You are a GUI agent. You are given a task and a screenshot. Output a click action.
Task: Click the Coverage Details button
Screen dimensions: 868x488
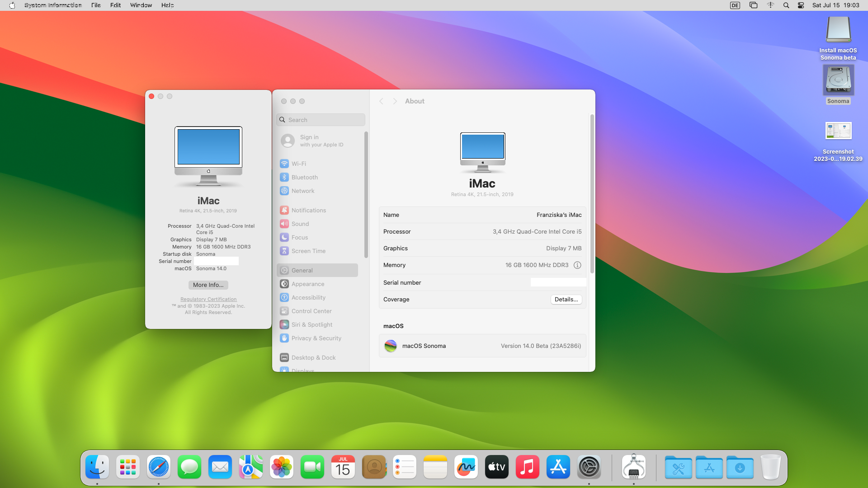click(566, 299)
